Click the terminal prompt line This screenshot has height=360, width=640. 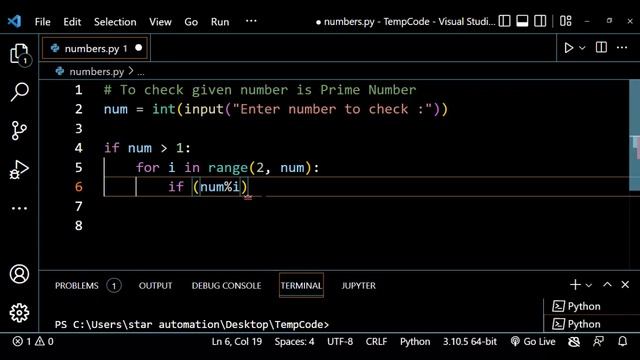click(192, 324)
